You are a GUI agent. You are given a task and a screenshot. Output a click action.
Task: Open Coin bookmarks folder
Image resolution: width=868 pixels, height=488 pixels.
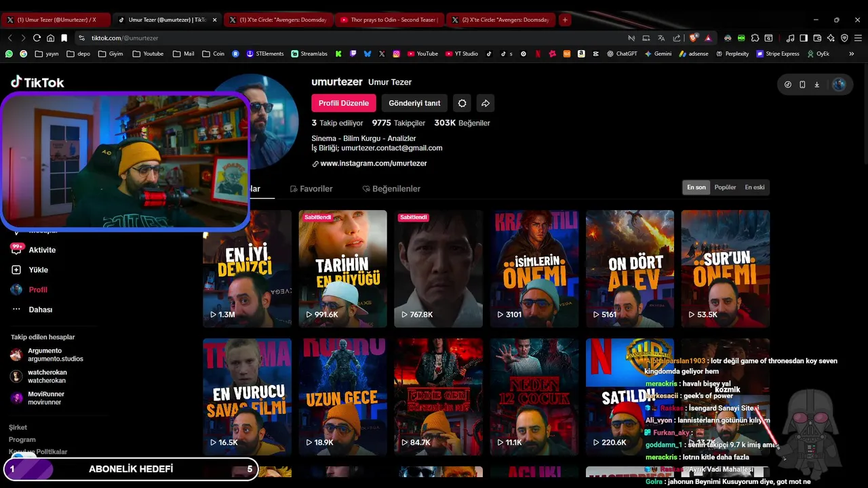click(213, 54)
